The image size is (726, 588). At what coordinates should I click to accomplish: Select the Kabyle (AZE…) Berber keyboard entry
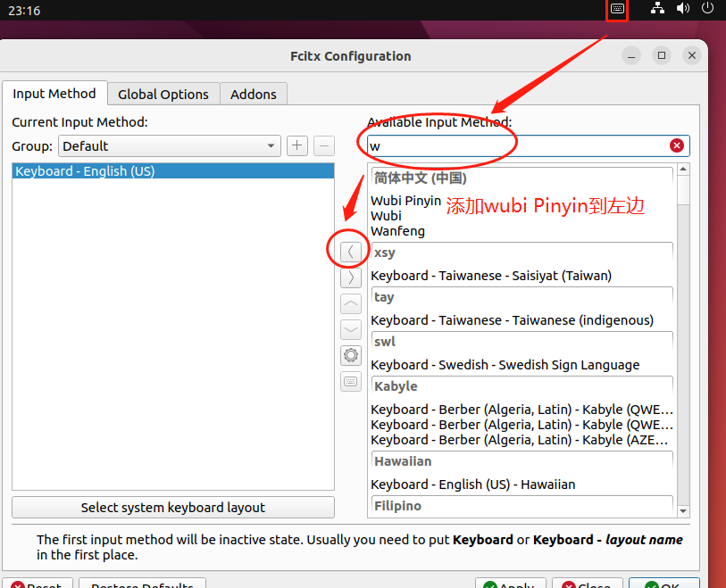(x=522, y=440)
